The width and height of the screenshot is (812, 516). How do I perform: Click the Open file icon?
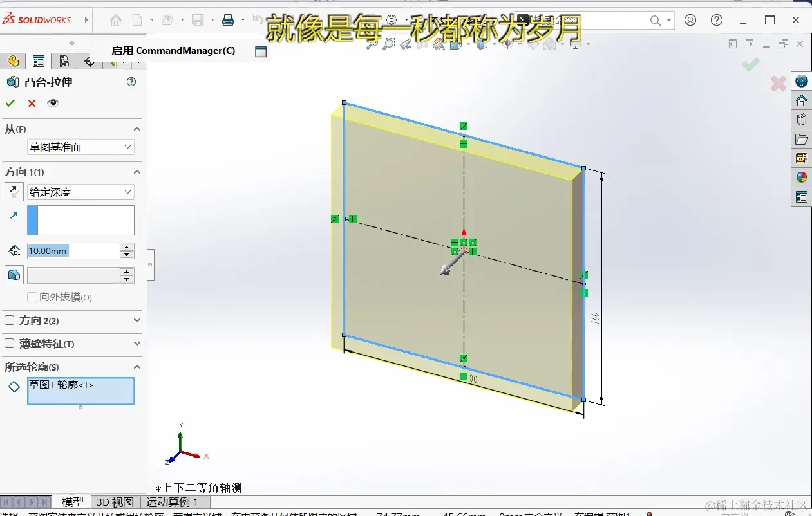(x=167, y=21)
